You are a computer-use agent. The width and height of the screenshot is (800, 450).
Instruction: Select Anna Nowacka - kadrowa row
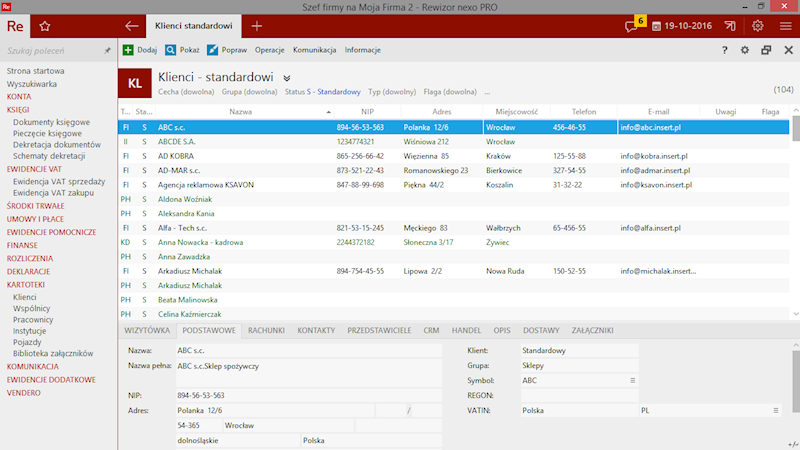[x=454, y=242]
